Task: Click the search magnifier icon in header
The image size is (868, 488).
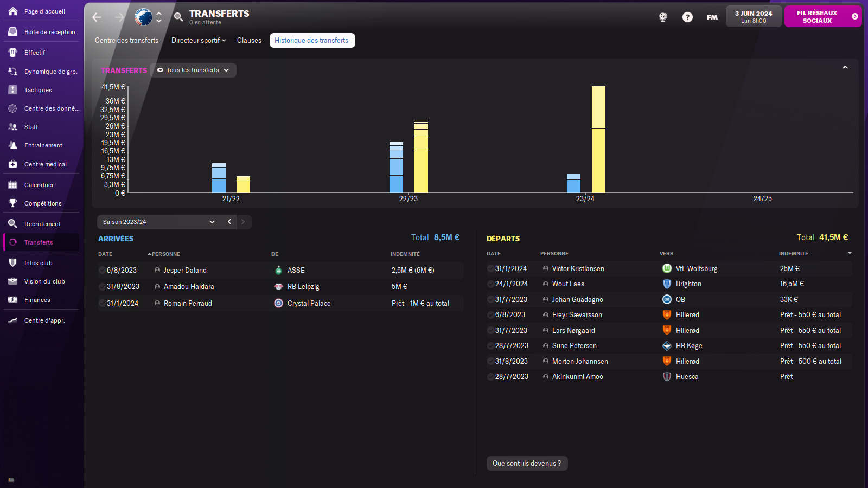Action: (x=178, y=17)
